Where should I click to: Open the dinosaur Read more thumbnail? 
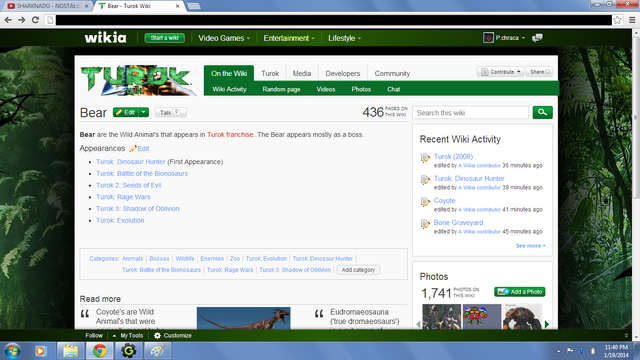tap(243, 318)
